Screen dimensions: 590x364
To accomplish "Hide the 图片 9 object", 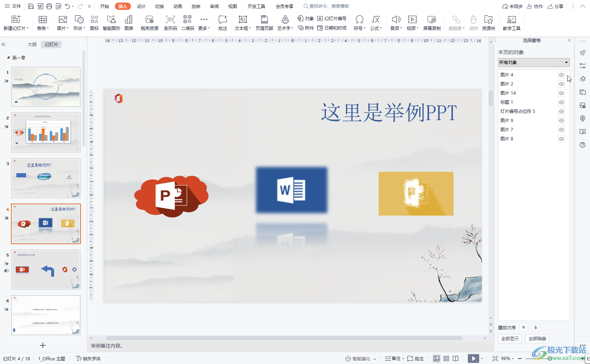I will tap(561, 121).
